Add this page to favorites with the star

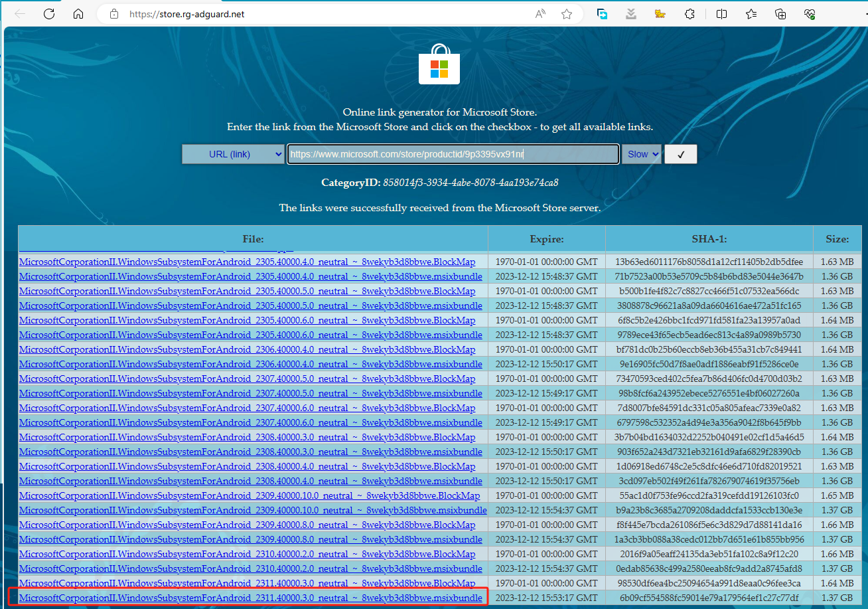tap(567, 14)
